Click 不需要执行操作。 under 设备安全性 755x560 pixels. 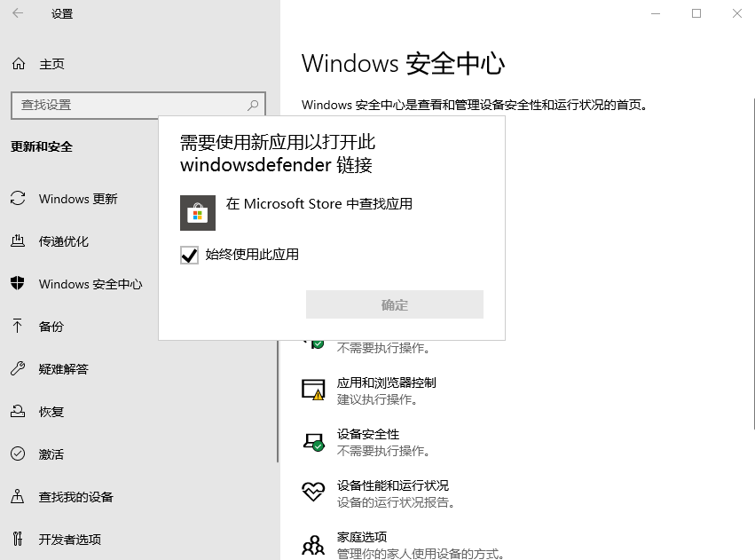pos(383,451)
